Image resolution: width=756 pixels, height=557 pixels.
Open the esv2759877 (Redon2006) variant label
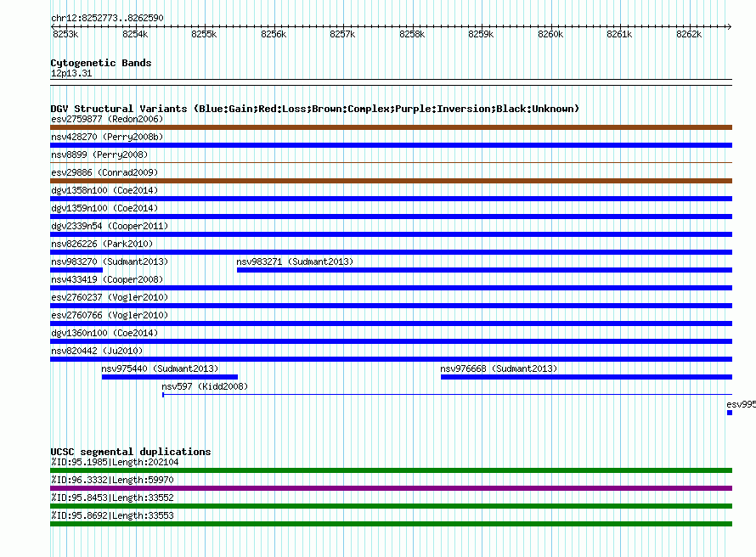107,119
